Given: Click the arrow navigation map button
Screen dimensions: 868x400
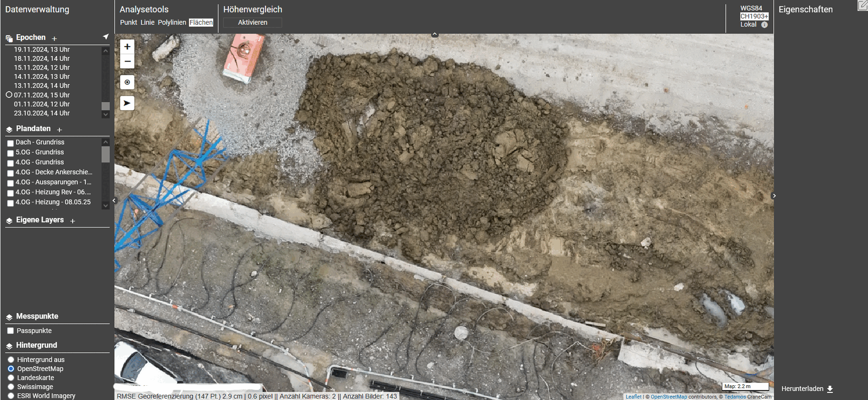Looking at the screenshot, I should 127,103.
